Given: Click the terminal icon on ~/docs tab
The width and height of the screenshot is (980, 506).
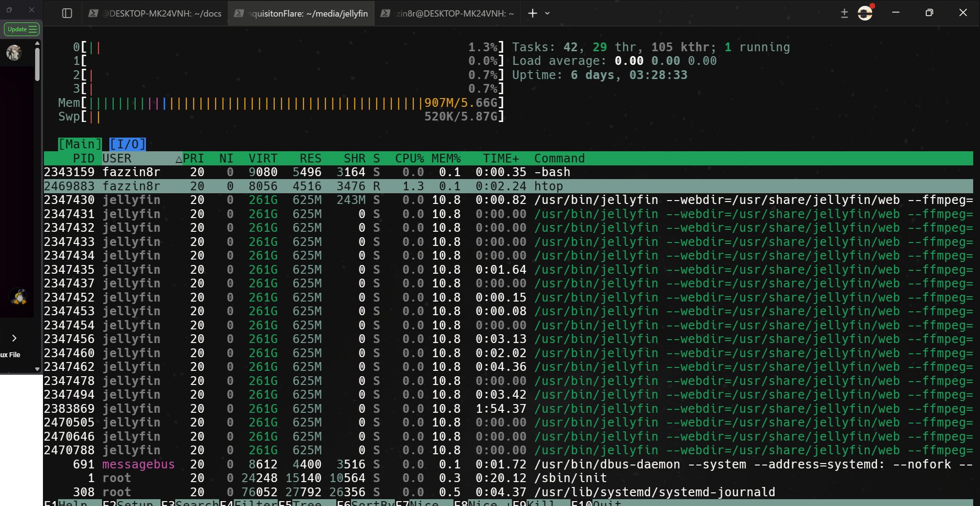Looking at the screenshot, I should coord(93,13).
